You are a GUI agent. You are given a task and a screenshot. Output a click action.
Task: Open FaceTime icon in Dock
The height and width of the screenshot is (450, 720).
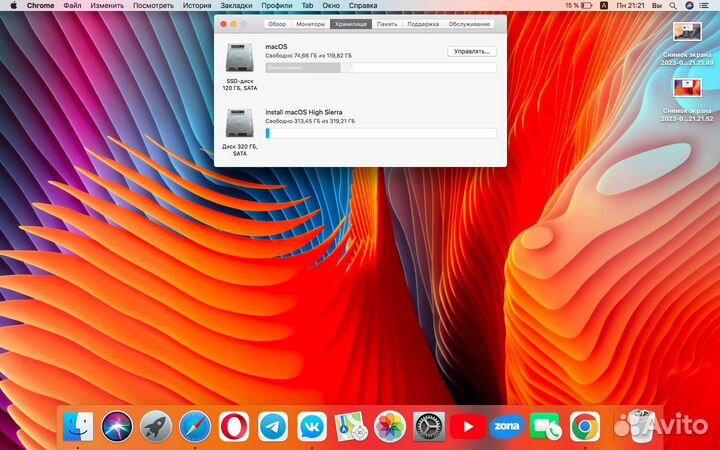(546, 426)
